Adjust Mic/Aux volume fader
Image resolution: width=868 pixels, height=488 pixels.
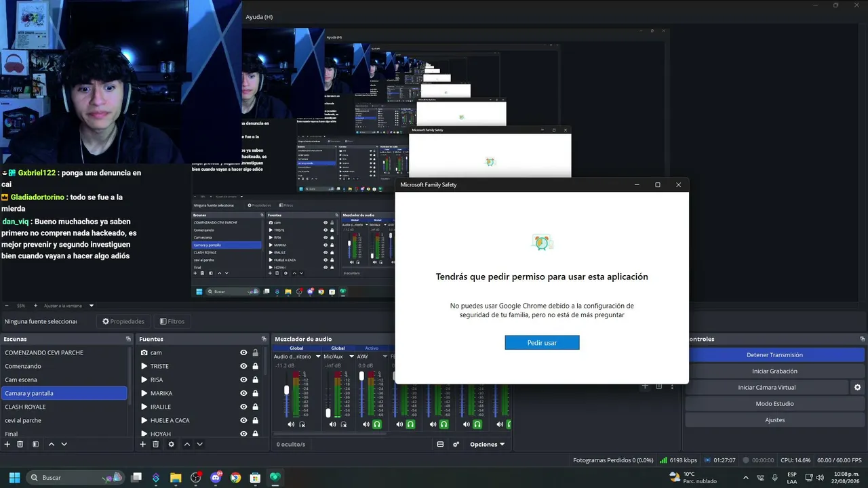click(x=328, y=413)
